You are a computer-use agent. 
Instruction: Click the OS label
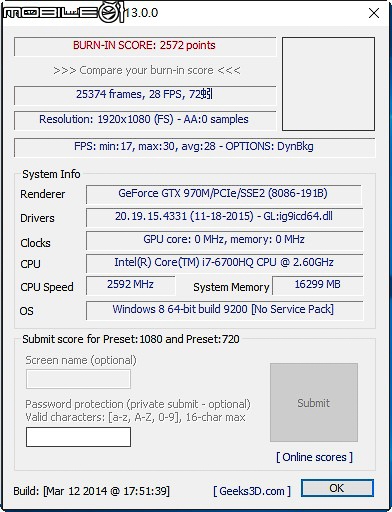click(27, 311)
